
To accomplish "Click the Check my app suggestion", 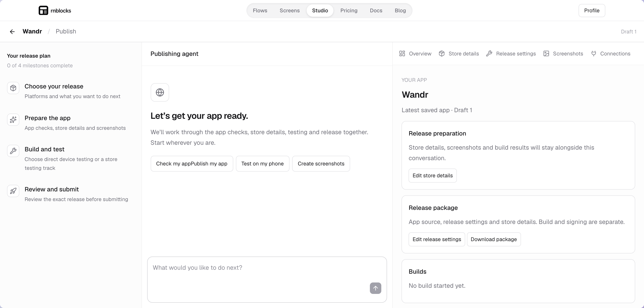I will [x=174, y=164].
